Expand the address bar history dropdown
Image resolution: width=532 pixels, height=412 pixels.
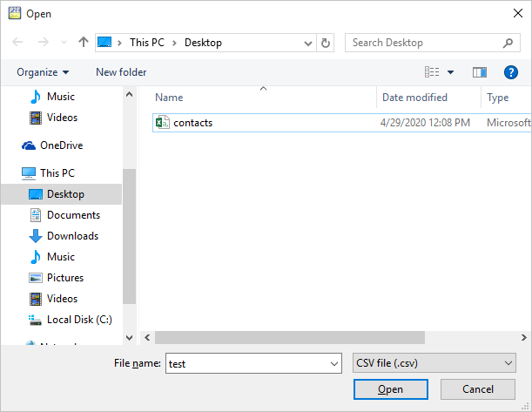point(308,43)
